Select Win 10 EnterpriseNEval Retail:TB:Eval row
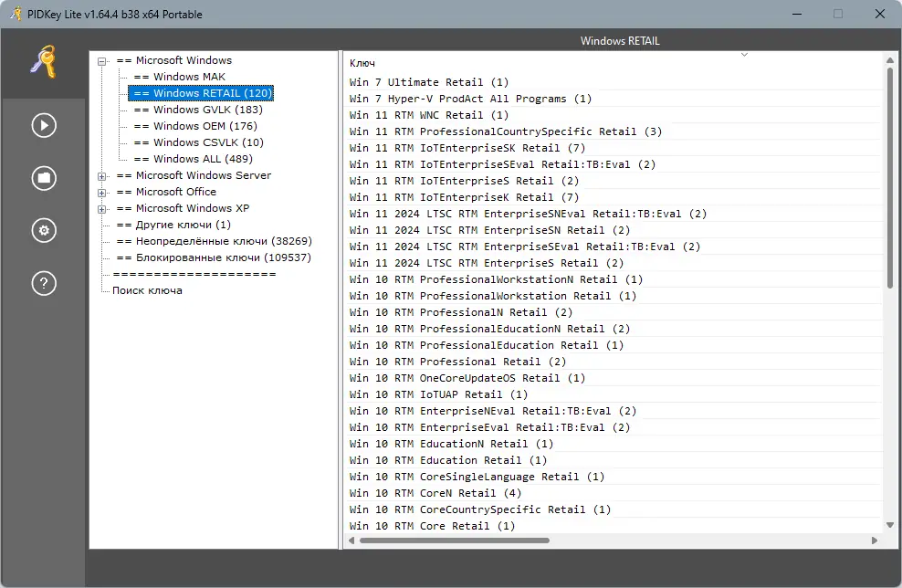This screenshot has height=588, width=902. coord(613,411)
